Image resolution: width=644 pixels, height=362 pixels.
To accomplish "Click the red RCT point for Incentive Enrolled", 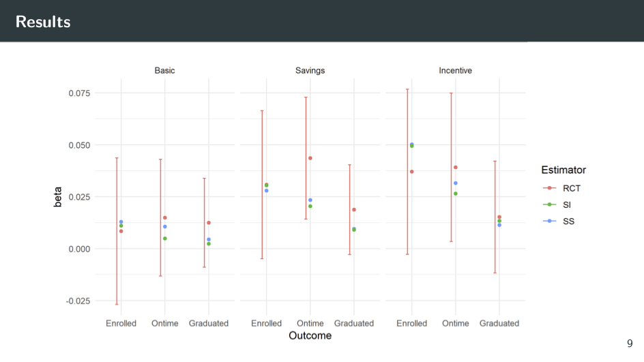I will pos(411,172).
